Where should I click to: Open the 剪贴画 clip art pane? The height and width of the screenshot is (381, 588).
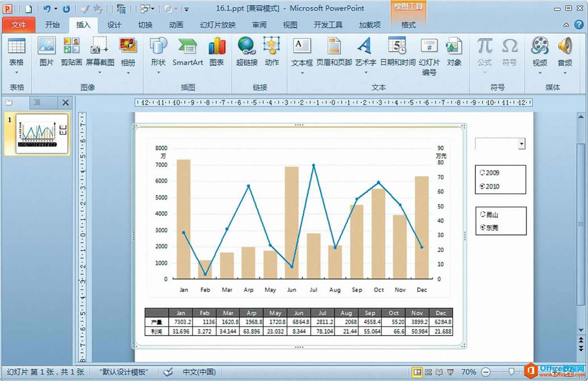[x=71, y=52]
